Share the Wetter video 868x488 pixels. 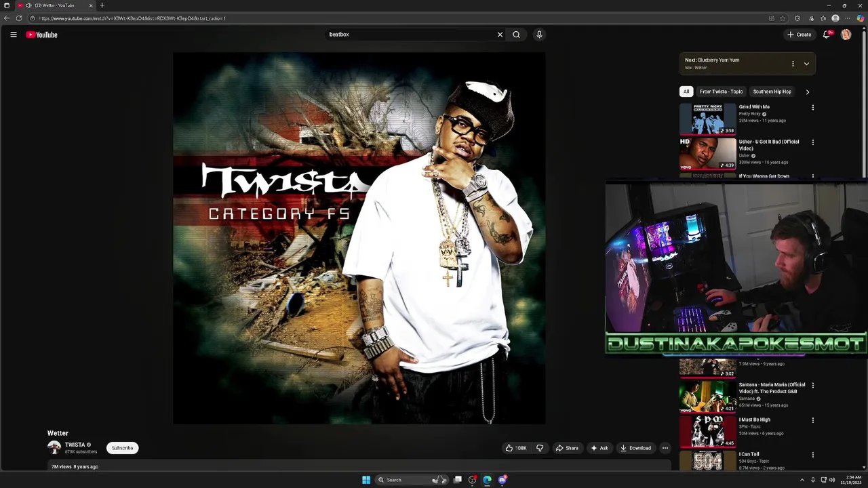click(567, 448)
